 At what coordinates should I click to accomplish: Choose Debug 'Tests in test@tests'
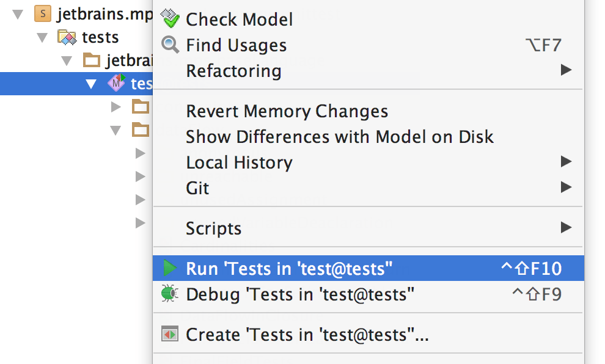pyautogui.click(x=300, y=294)
